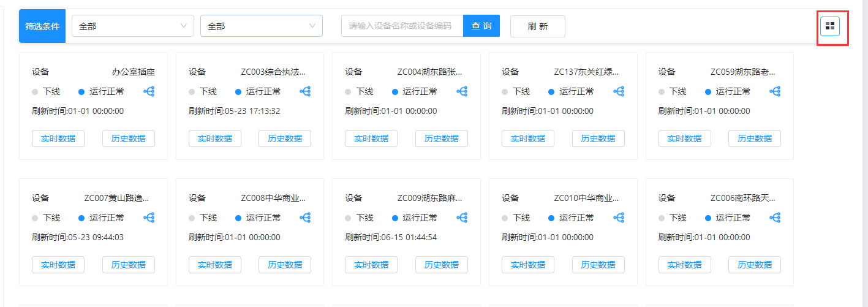This screenshot has height=307, width=868.
Task: View 实时数据 for ZC010中华商业
Action: [x=528, y=265]
